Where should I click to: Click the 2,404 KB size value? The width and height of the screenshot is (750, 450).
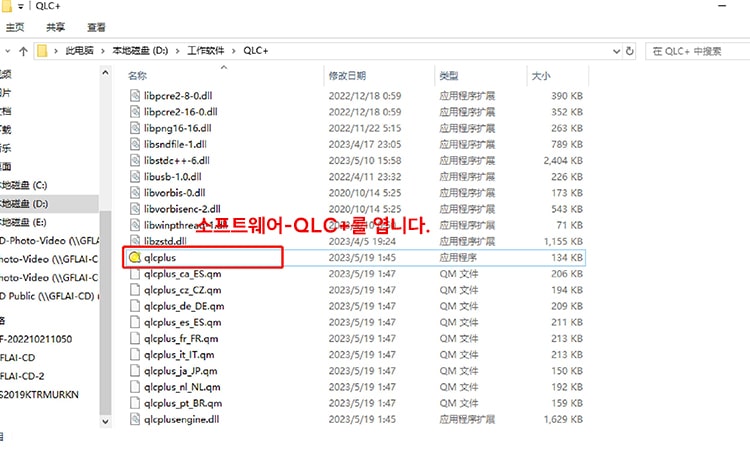[x=563, y=161]
